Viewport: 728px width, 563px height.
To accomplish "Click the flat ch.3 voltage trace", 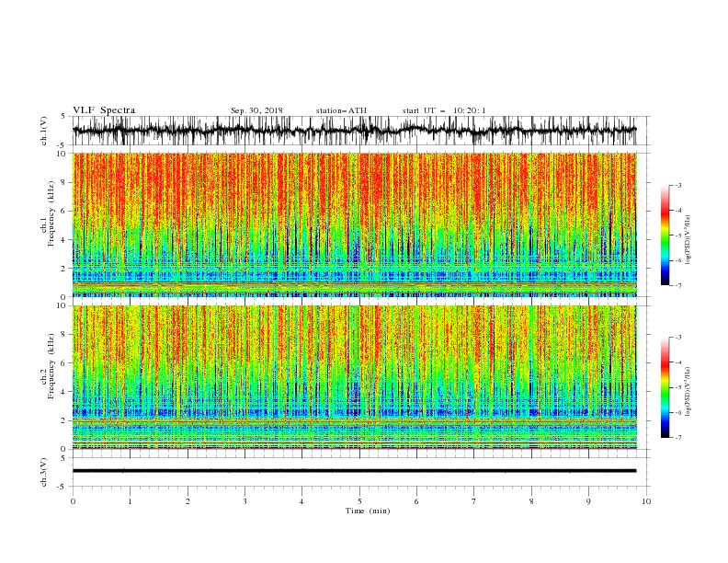I will 354,471.
